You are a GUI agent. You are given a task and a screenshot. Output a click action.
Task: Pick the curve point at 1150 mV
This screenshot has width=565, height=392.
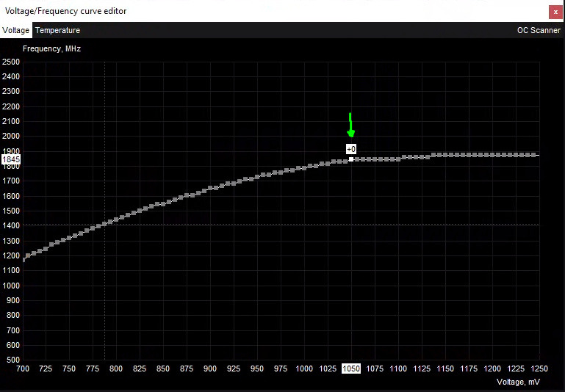pos(445,155)
